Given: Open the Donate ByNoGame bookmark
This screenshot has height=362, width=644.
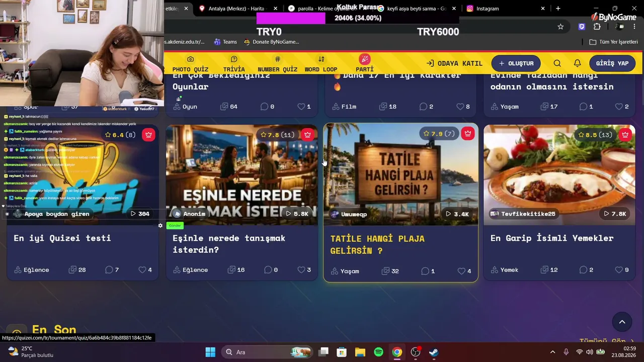Looking at the screenshot, I should click(271, 42).
